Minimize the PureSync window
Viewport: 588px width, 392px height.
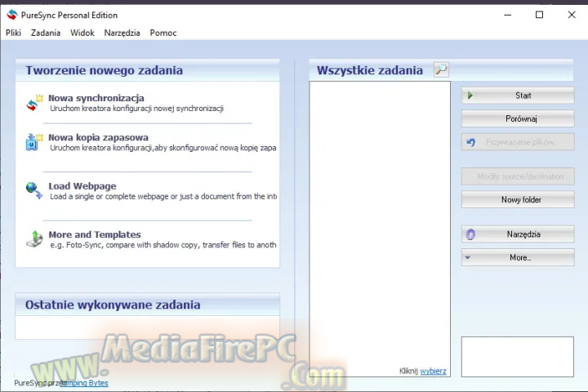[x=508, y=15]
